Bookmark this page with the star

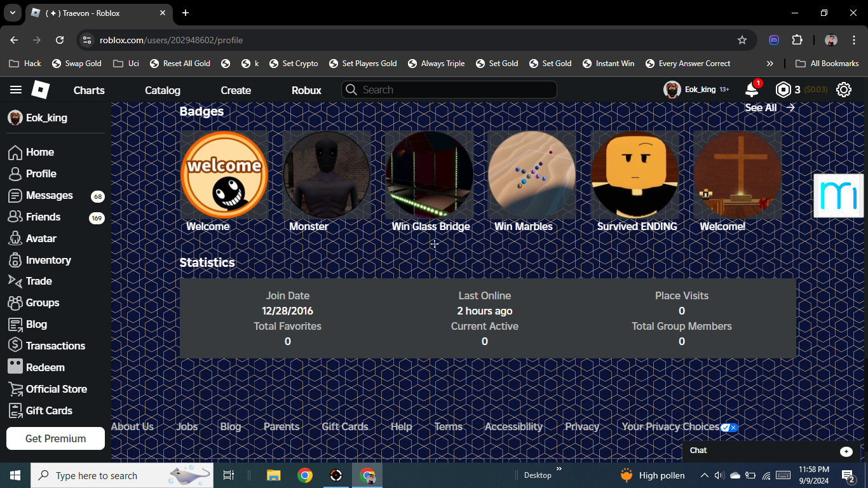(x=742, y=40)
